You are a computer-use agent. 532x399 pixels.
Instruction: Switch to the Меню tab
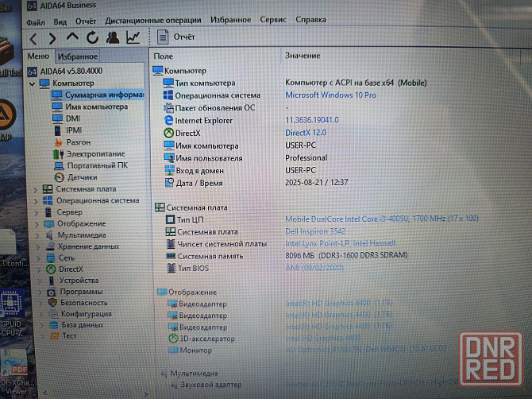coord(38,56)
